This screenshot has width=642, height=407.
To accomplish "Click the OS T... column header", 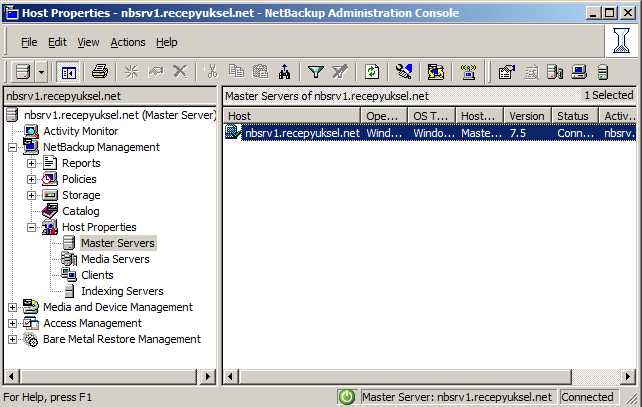I will [x=432, y=116].
